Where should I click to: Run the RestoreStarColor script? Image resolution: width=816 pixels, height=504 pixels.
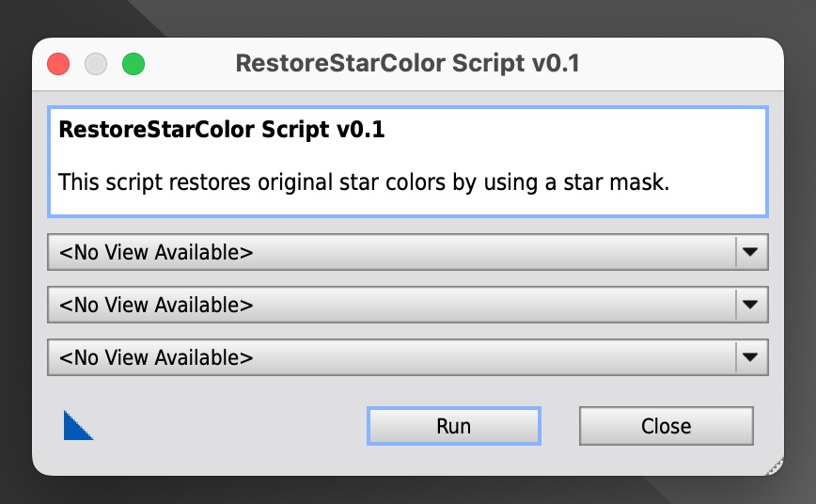pyautogui.click(x=454, y=426)
